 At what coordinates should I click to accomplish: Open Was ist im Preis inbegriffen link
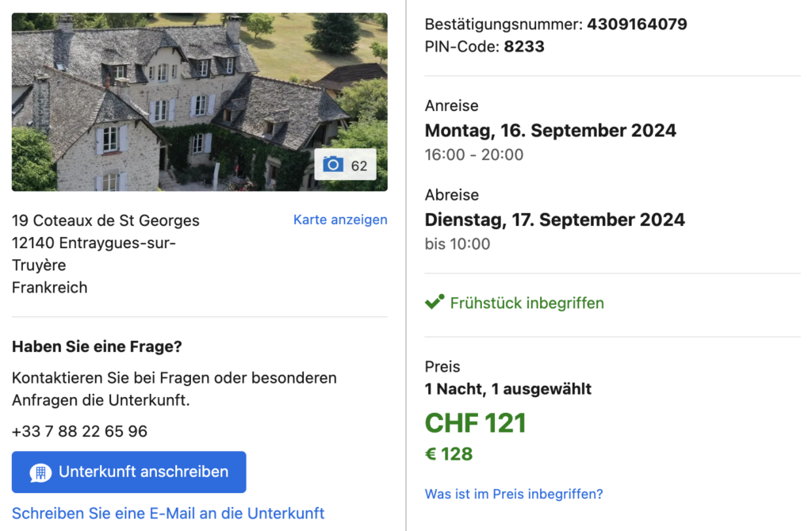click(x=514, y=494)
